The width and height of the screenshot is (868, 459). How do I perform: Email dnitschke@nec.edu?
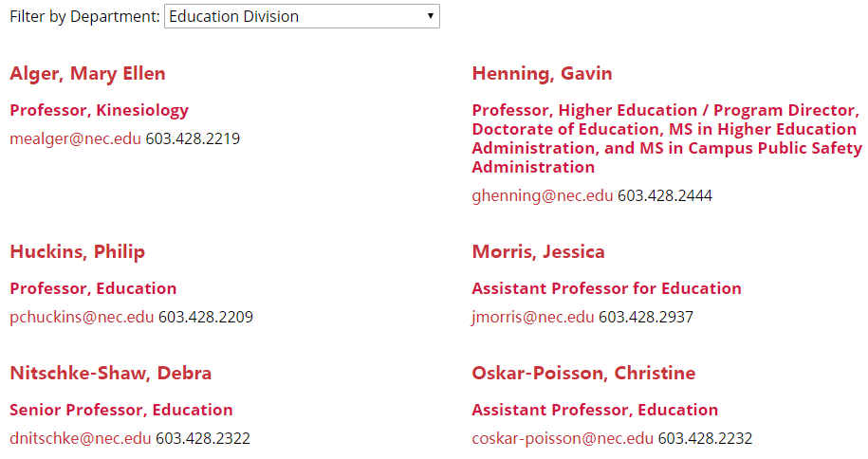[x=81, y=439]
